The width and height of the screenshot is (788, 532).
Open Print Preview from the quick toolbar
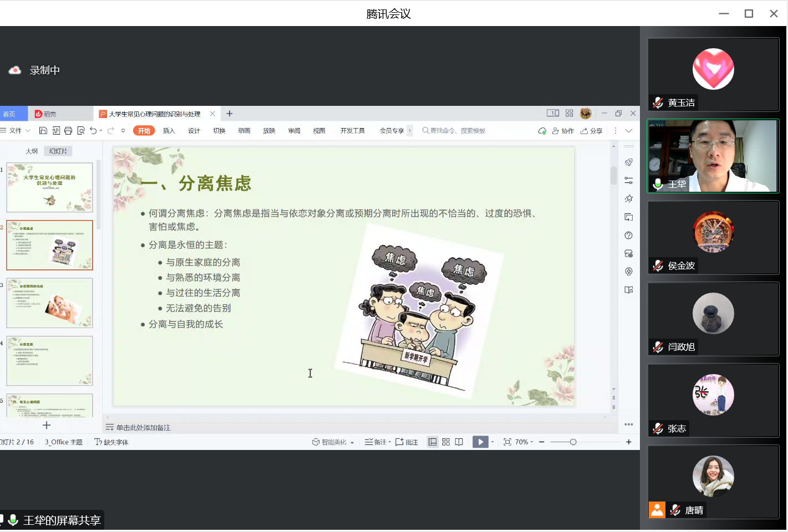pyautogui.click(x=81, y=131)
